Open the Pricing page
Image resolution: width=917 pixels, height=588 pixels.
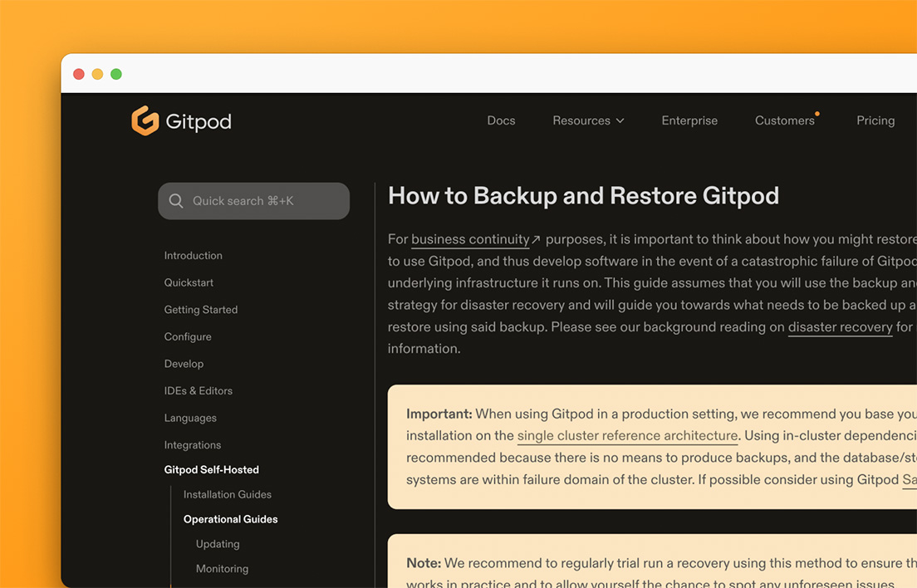[875, 120]
